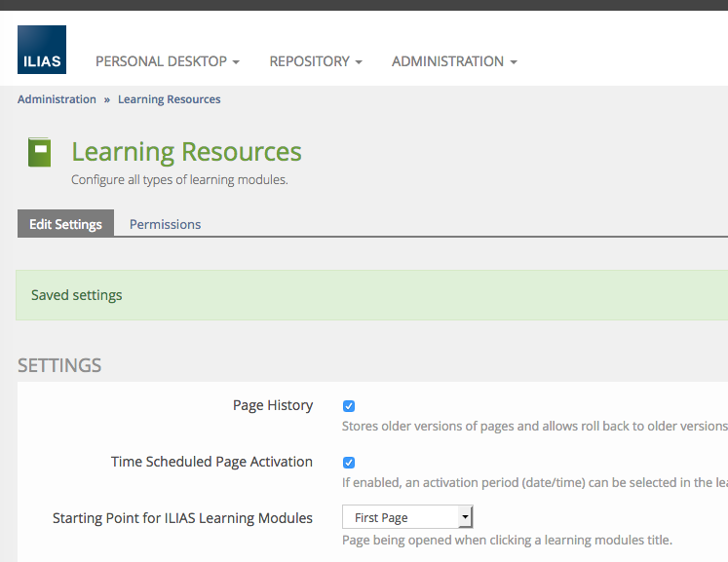The width and height of the screenshot is (728, 562).
Task: Click the ILIAS logo
Action: 42,51
